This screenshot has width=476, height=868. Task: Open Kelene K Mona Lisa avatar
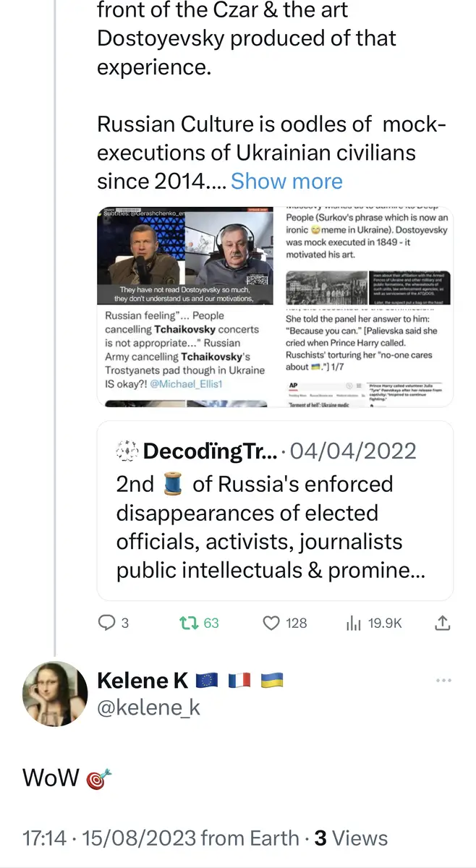56,694
